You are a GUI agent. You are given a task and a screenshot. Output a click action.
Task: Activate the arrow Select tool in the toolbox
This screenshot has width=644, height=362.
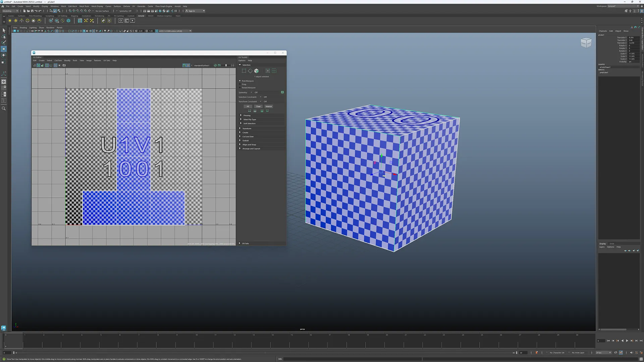pyautogui.click(x=4, y=30)
